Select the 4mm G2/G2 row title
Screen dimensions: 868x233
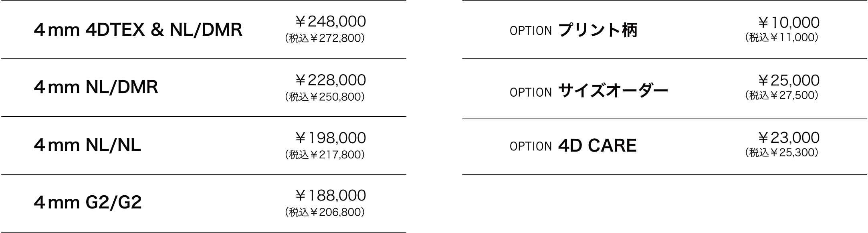coord(88,203)
